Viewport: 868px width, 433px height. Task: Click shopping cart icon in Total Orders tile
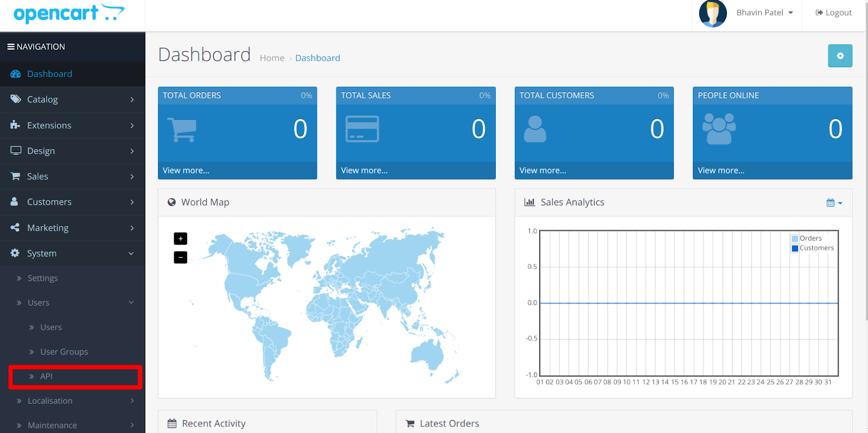(182, 130)
